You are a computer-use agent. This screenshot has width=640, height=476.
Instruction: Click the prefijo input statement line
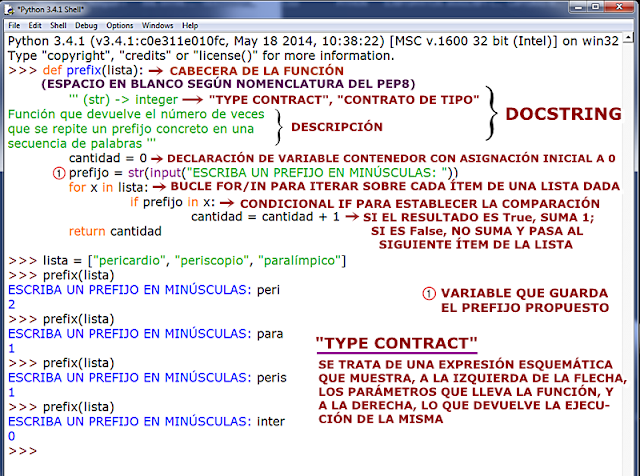pyautogui.click(x=263, y=173)
